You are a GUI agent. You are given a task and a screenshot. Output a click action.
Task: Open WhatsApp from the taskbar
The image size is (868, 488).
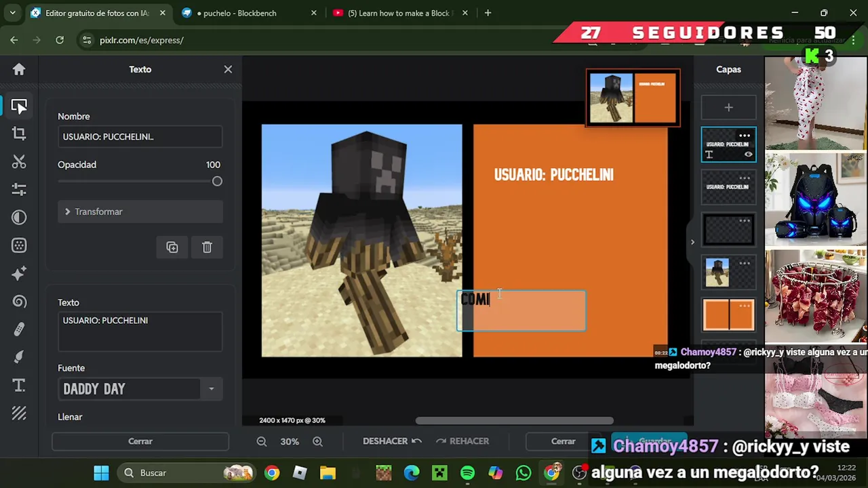pyautogui.click(x=524, y=473)
